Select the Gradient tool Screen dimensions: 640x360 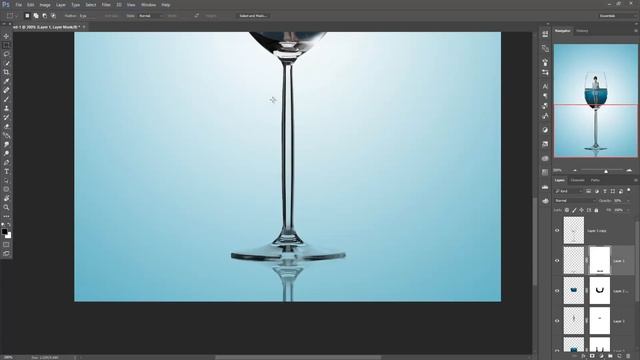tap(6, 135)
